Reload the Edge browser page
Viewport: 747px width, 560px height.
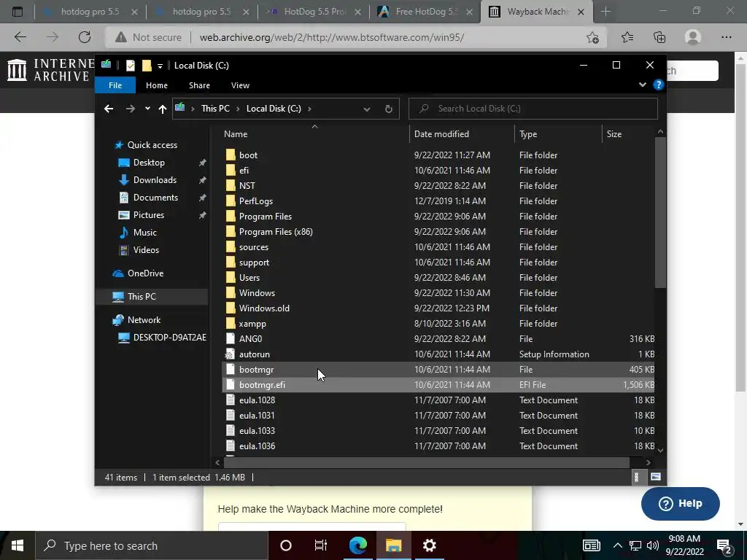pos(85,37)
